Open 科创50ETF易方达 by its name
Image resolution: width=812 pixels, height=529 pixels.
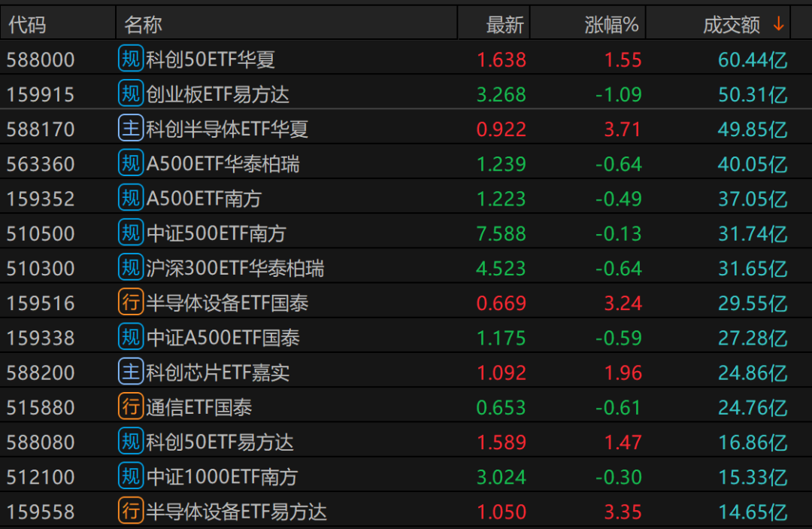[x=220, y=442]
